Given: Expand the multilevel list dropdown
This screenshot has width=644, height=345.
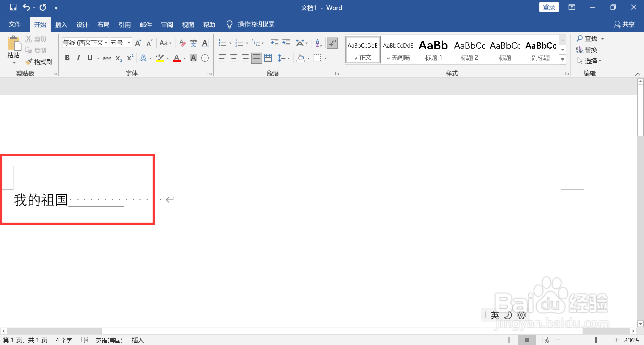Looking at the screenshot, I should click(x=263, y=43).
